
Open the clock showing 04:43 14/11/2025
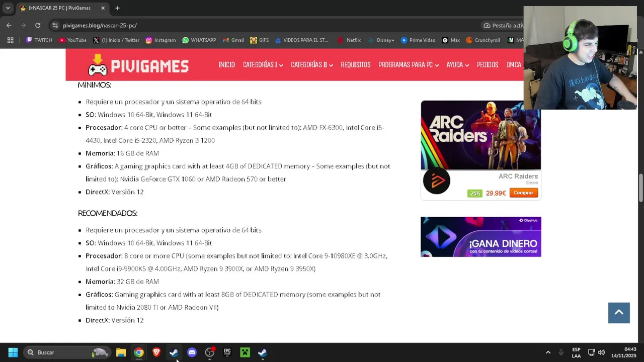coord(624,352)
